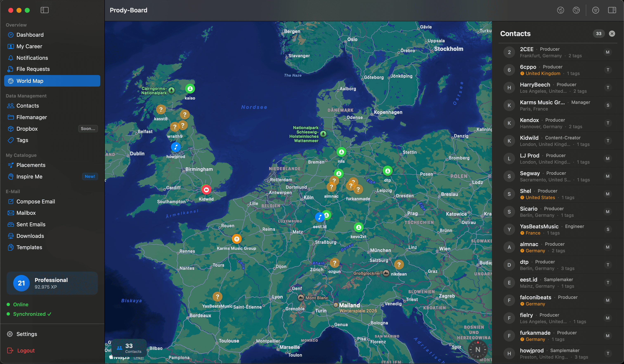Screen dimensions: 624x364
Task: Toggle the right panel layout icon
Action: pyautogui.click(x=613, y=10)
